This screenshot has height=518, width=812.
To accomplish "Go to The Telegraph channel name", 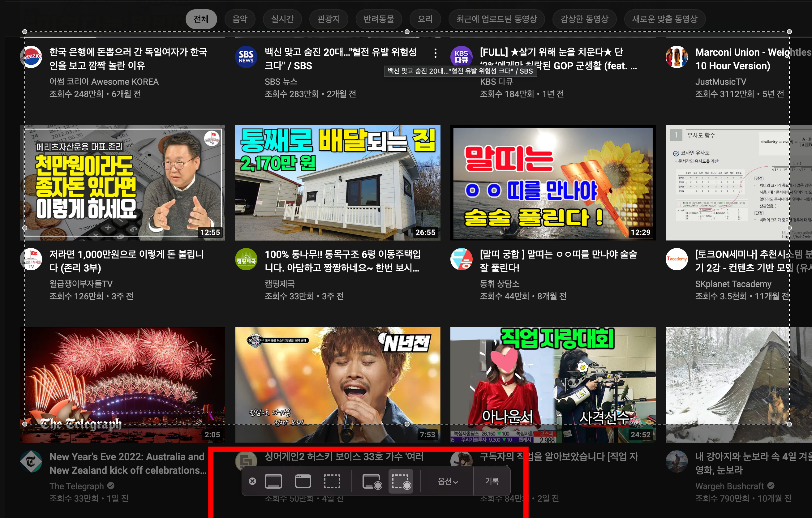I will [x=76, y=486].
